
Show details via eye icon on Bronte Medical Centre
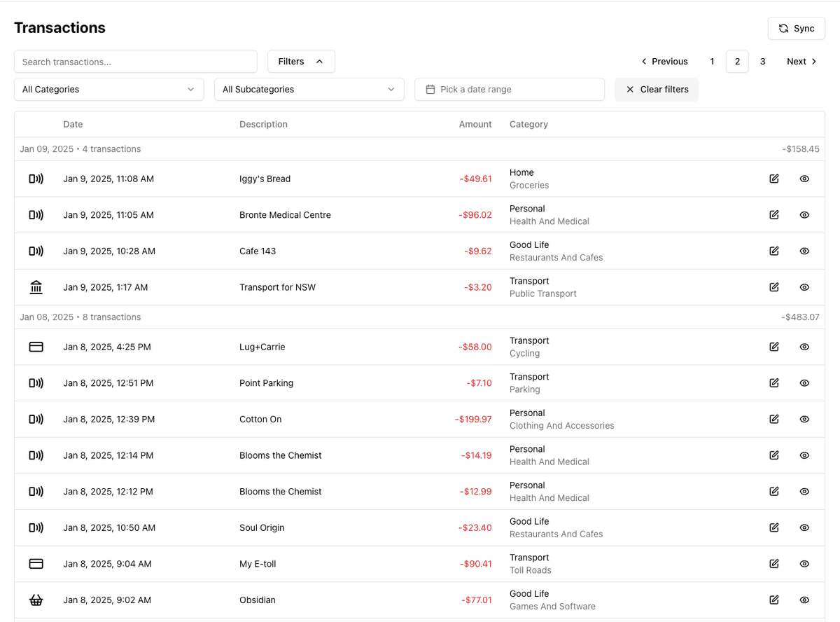[804, 215]
